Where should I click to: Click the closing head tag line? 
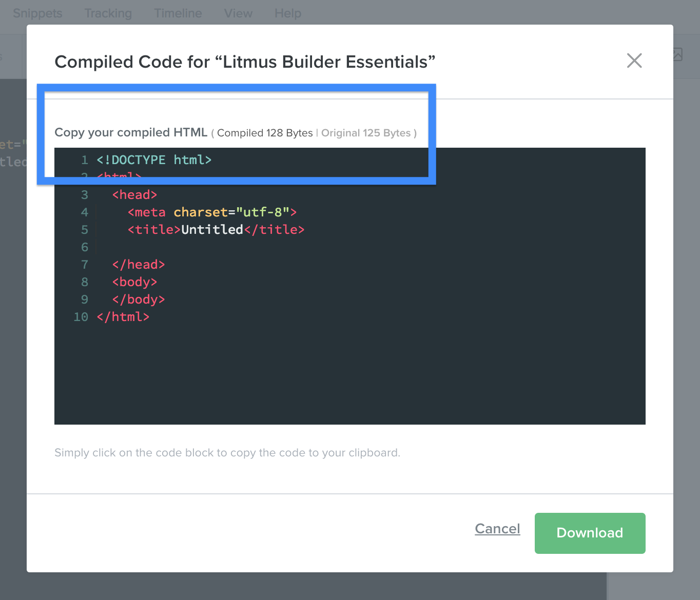pos(139,265)
